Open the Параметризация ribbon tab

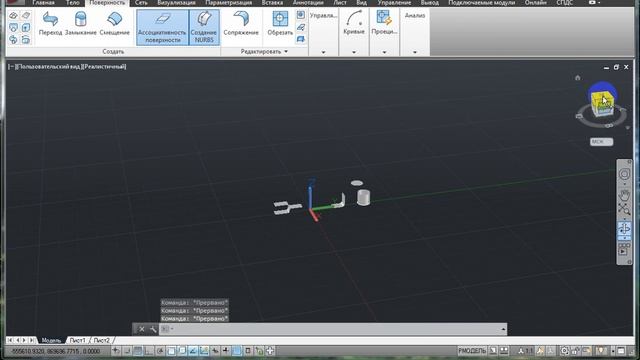pyautogui.click(x=229, y=2)
